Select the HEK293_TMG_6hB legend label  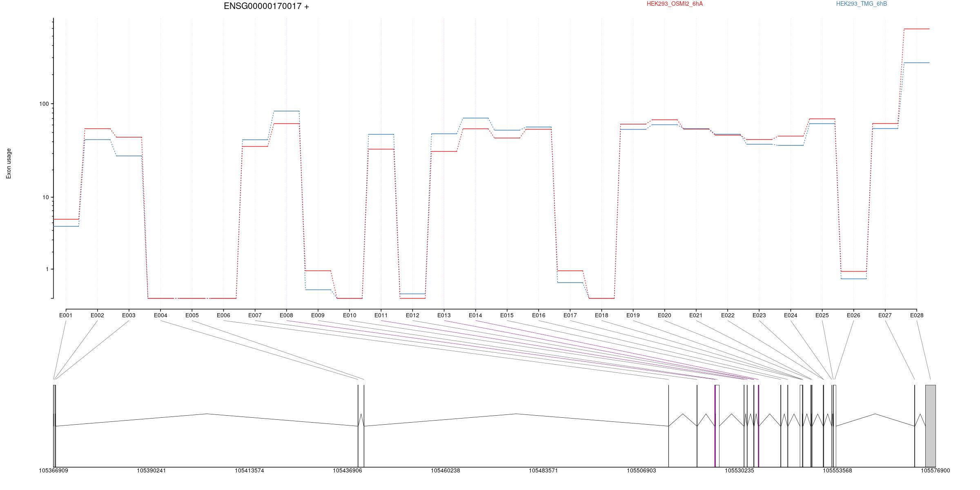tap(862, 4)
